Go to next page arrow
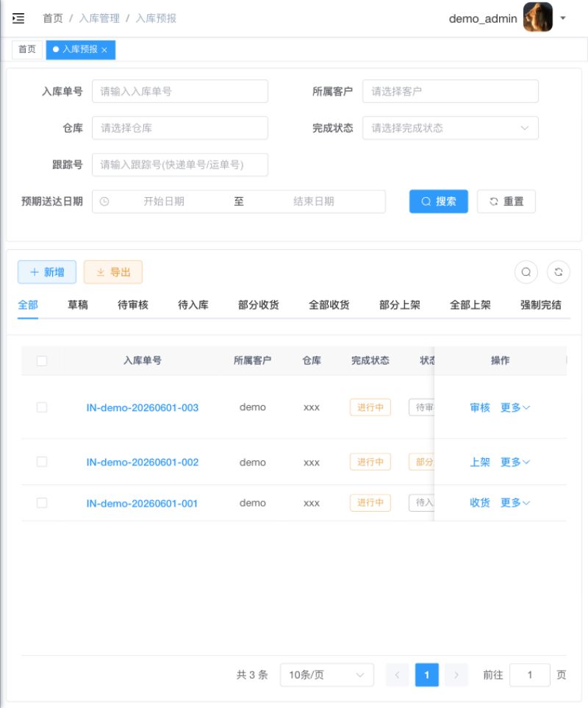 coord(456,675)
